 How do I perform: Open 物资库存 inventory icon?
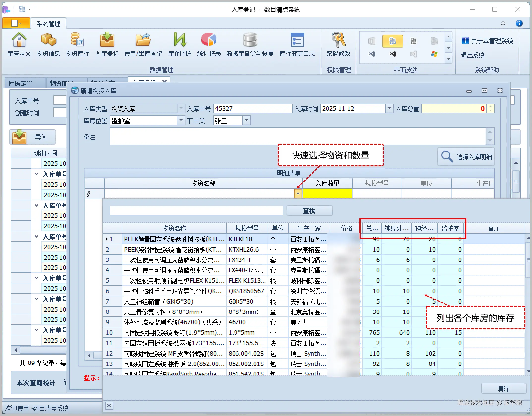pos(77,40)
